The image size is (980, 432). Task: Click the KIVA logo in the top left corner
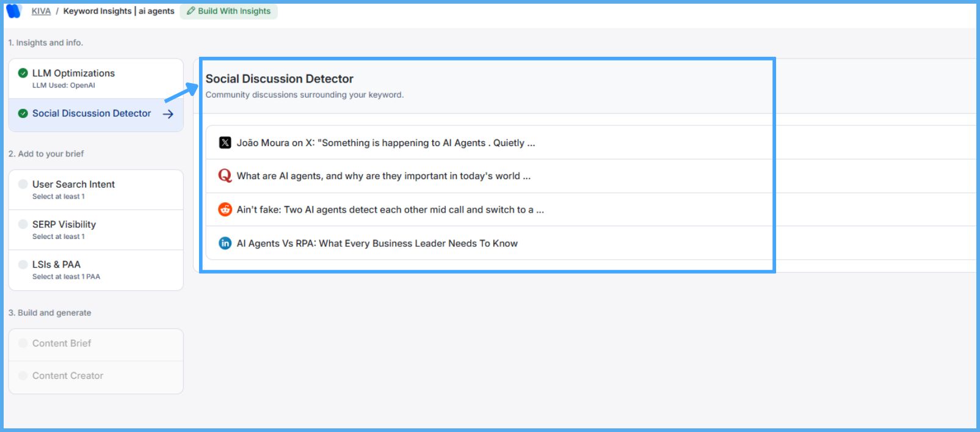click(12, 10)
